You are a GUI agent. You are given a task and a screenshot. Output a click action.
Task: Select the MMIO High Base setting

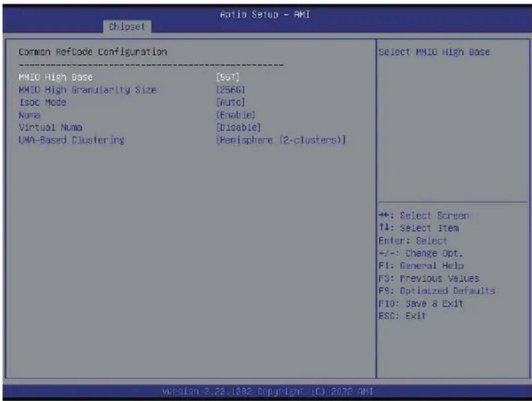click(x=55, y=77)
